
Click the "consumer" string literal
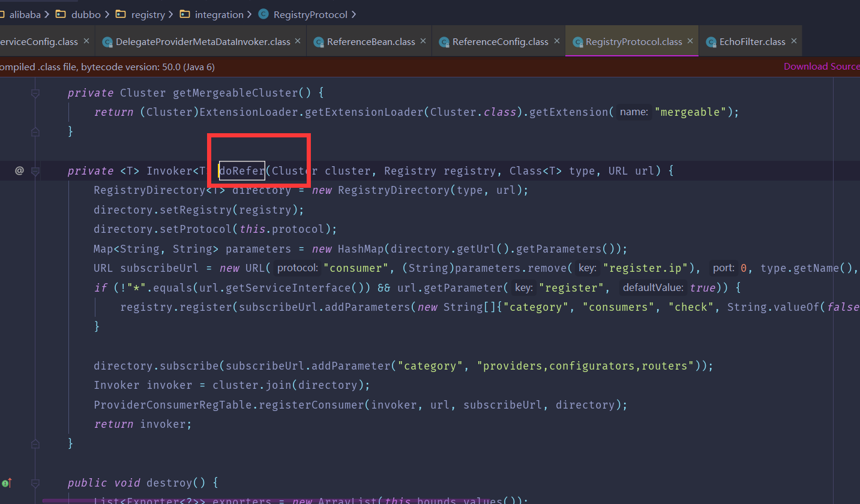[356, 268]
